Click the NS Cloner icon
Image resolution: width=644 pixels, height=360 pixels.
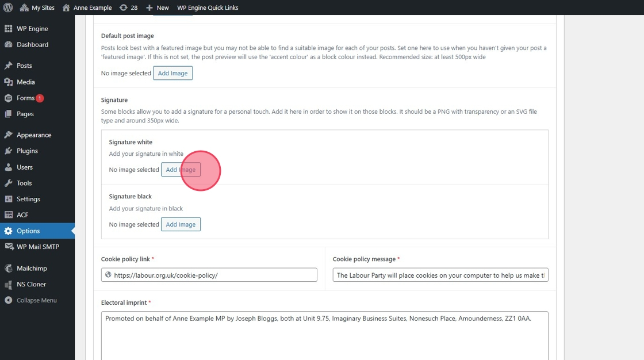tap(8, 285)
